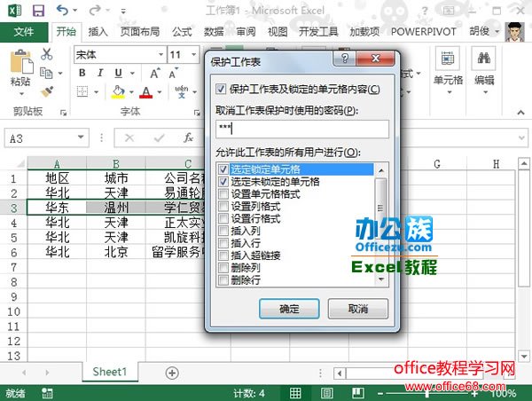Image resolution: width=532 pixels, height=401 pixels.
Task: Check 插入超链接 checkbox
Action: (x=223, y=256)
